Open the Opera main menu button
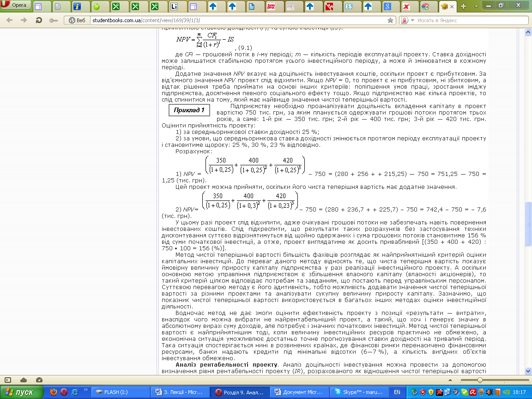The width and height of the screenshot is (532, 399). point(16,5)
